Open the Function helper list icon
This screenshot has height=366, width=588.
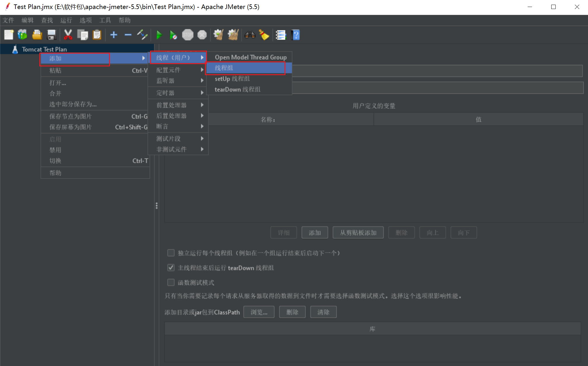(x=281, y=35)
